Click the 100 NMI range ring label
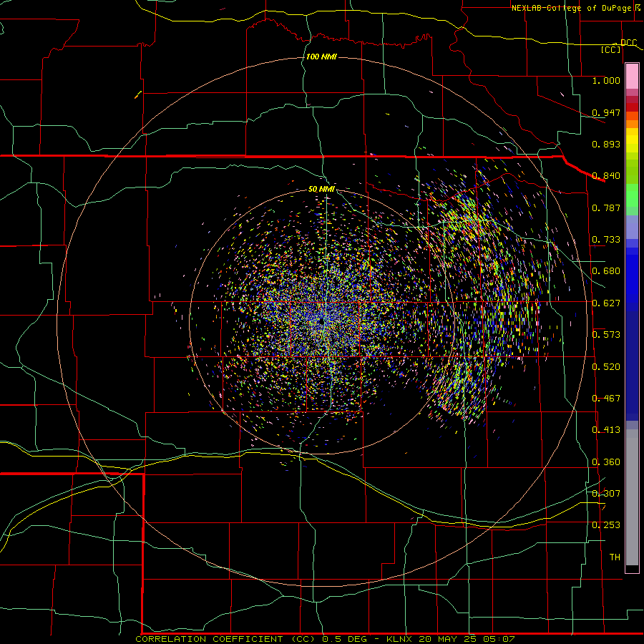Image resolution: width=644 pixels, height=644 pixels. click(x=321, y=57)
